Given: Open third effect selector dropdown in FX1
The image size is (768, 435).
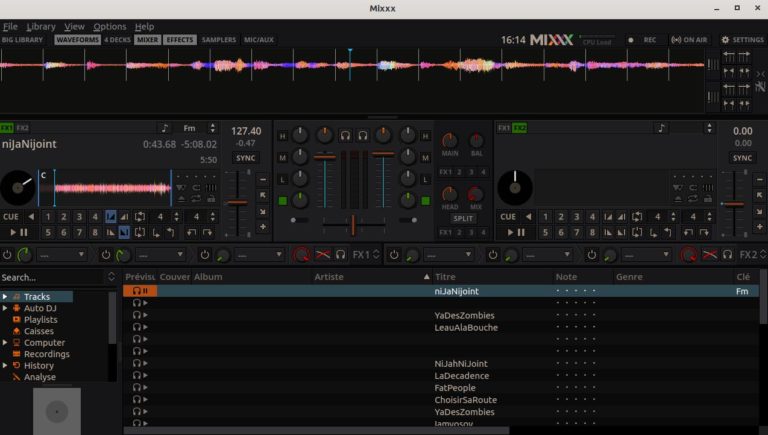Looking at the screenshot, I should pos(259,255).
